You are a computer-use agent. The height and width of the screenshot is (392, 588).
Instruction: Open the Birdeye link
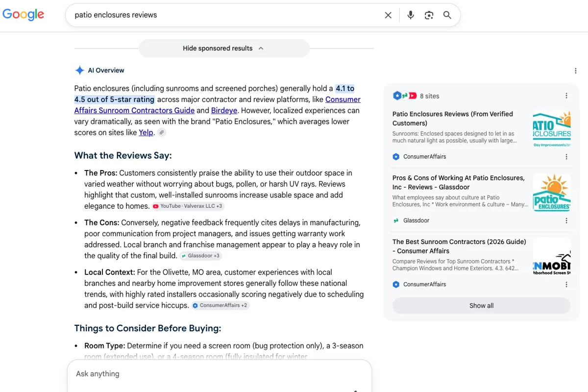224,110
